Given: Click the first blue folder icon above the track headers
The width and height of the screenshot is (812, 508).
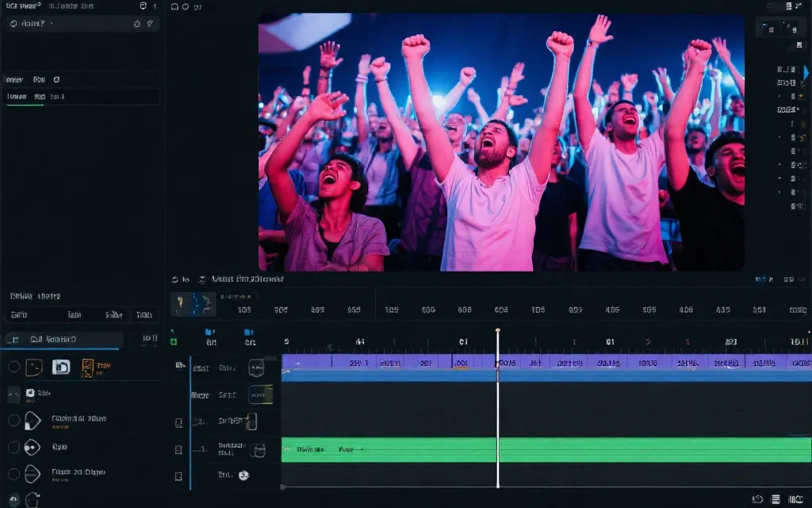Looking at the screenshot, I should tap(209, 332).
